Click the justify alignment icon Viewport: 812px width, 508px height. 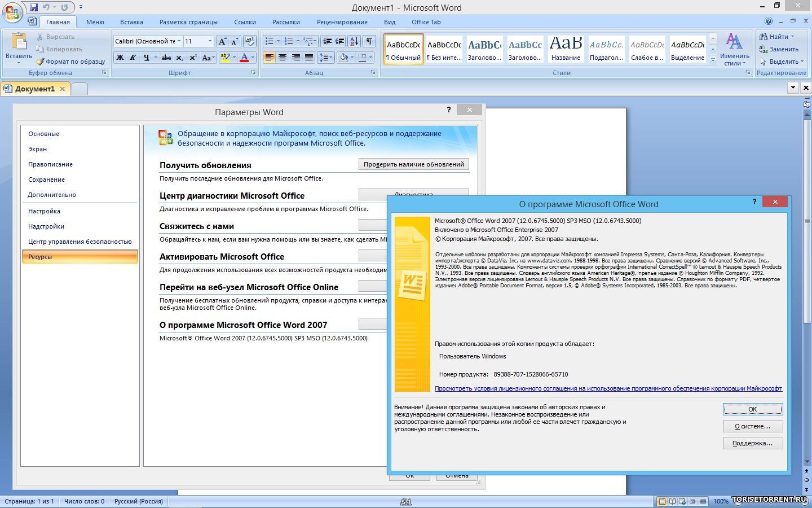tap(309, 58)
